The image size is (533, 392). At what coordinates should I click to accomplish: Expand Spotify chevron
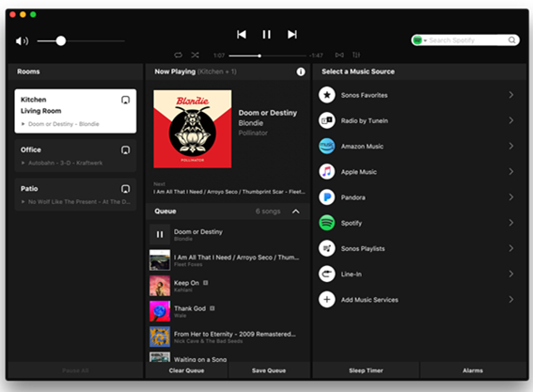tap(511, 223)
